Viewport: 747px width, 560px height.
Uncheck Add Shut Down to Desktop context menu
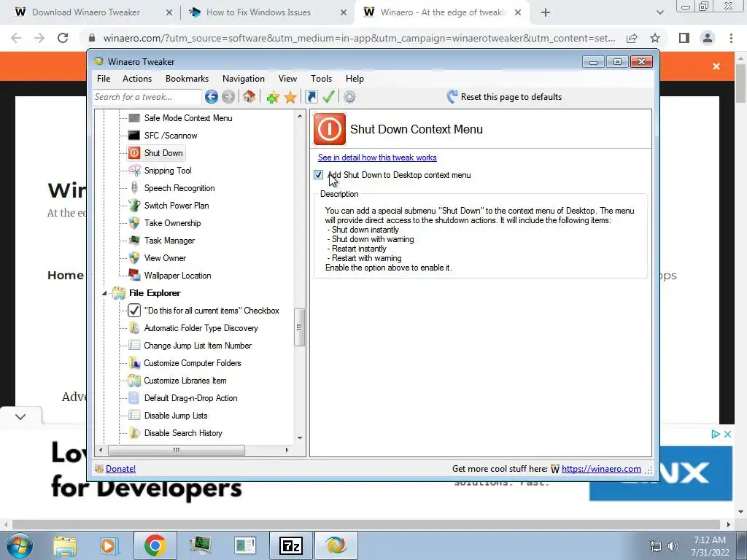318,175
